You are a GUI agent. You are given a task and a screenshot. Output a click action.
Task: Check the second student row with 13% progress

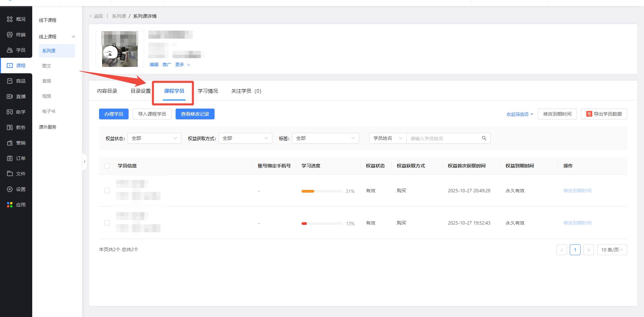pyautogui.click(x=107, y=223)
